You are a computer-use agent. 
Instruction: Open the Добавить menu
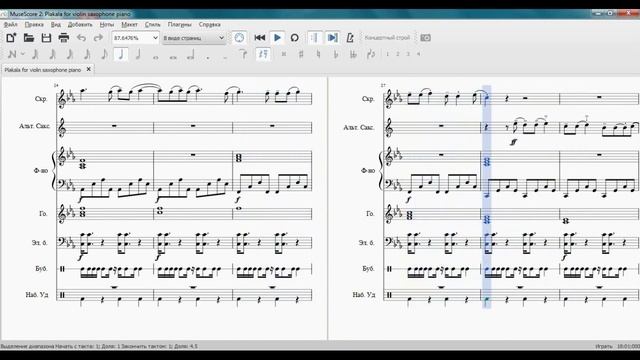(80, 24)
